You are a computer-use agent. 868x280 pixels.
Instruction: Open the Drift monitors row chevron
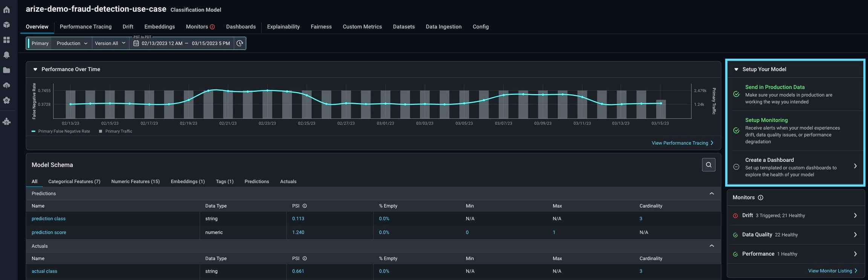tap(855, 216)
